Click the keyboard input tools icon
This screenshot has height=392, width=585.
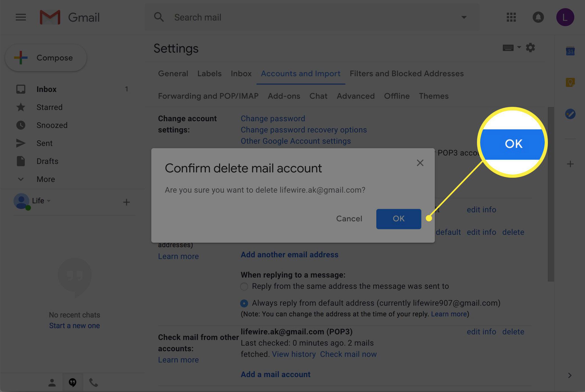click(508, 48)
